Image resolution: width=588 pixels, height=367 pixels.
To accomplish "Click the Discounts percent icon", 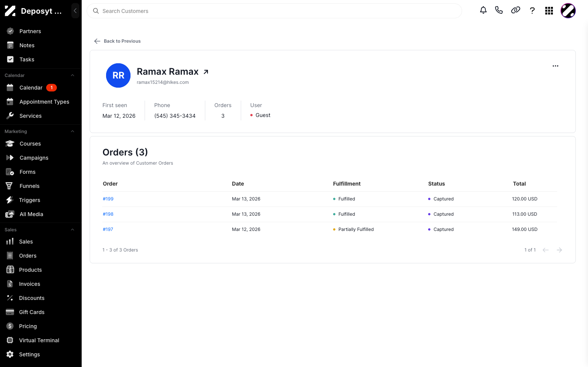I will point(10,298).
